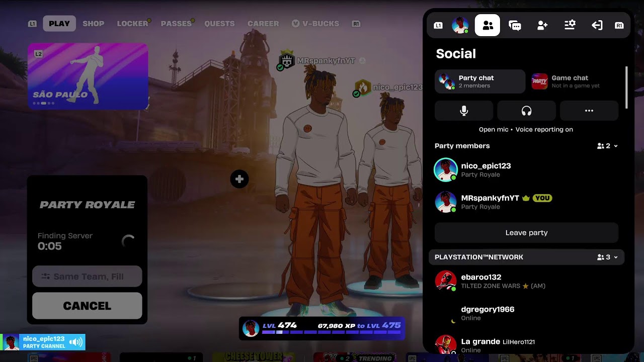Click the skull rank badge by MRspankyfnYT
644x362 pixels.
pyautogui.click(x=287, y=61)
